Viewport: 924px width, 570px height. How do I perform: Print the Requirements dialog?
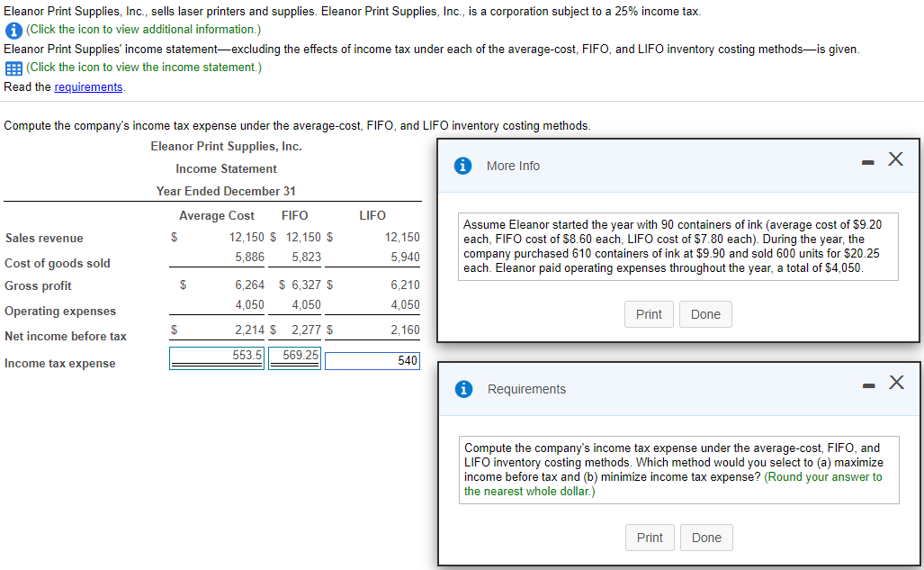650,538
